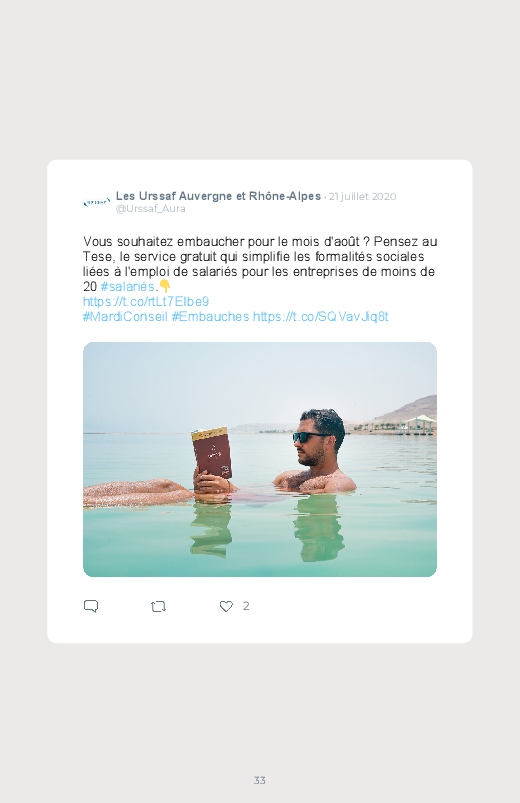Open the #salariés hashtag
Screen dimensions: 520x803
[128, 286]
